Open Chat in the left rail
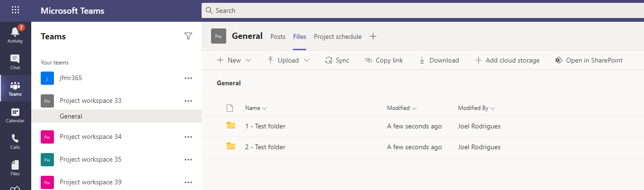The image size is (644, 190). 15,62
